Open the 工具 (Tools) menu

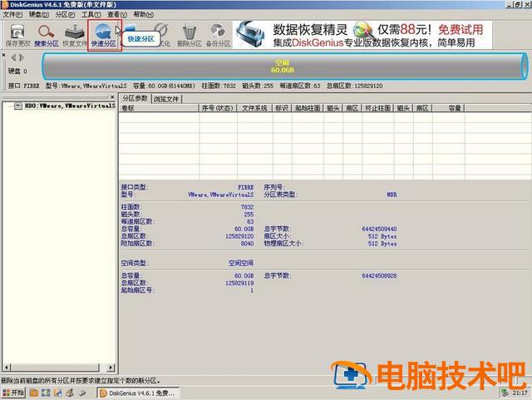pos(91,15)
